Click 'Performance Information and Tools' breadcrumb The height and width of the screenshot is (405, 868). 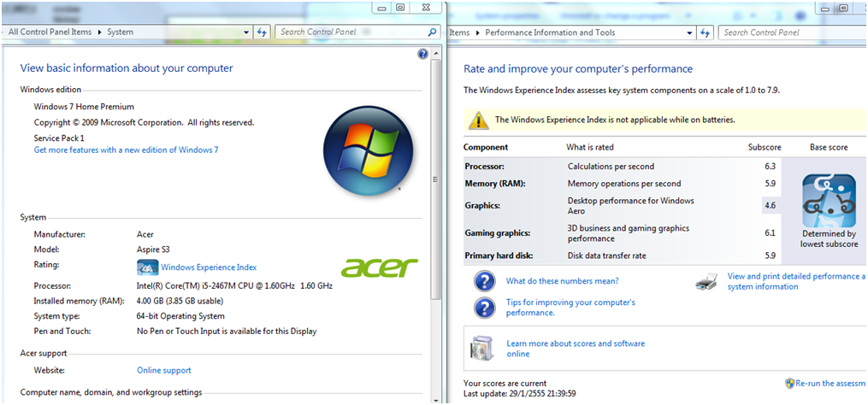coord(550,32)
